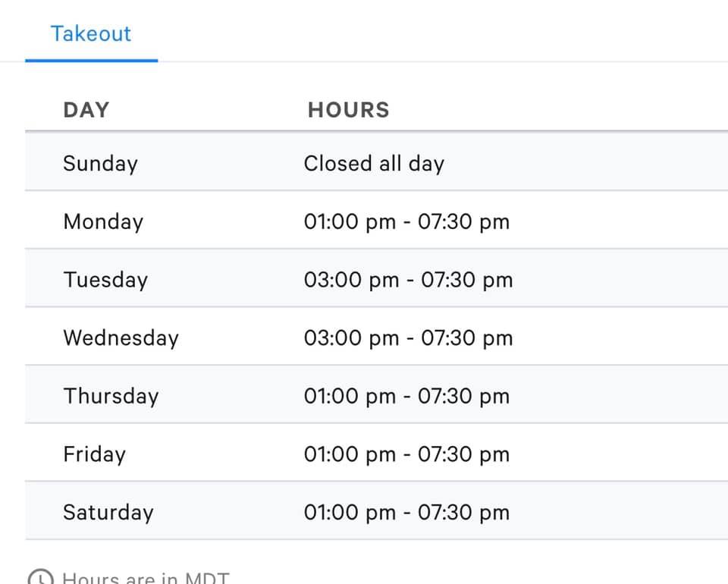
Task: Click the blue underline beneath Takeout
Action: coord(91,60)
